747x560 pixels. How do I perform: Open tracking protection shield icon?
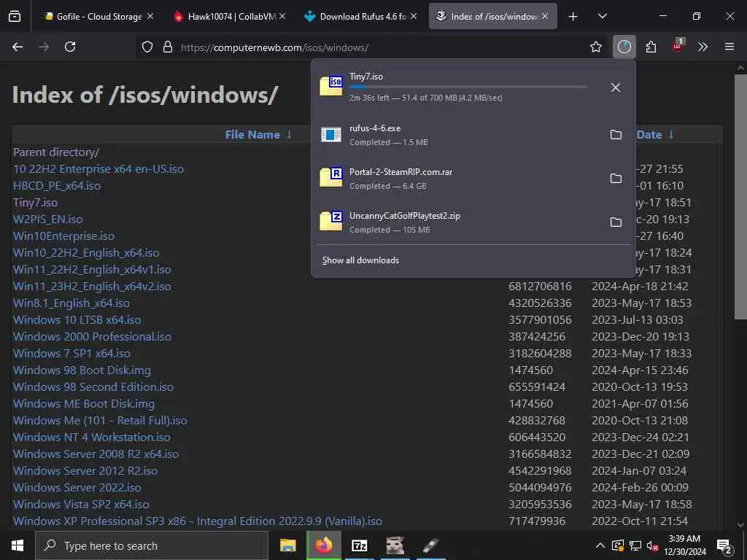[147, 47]
